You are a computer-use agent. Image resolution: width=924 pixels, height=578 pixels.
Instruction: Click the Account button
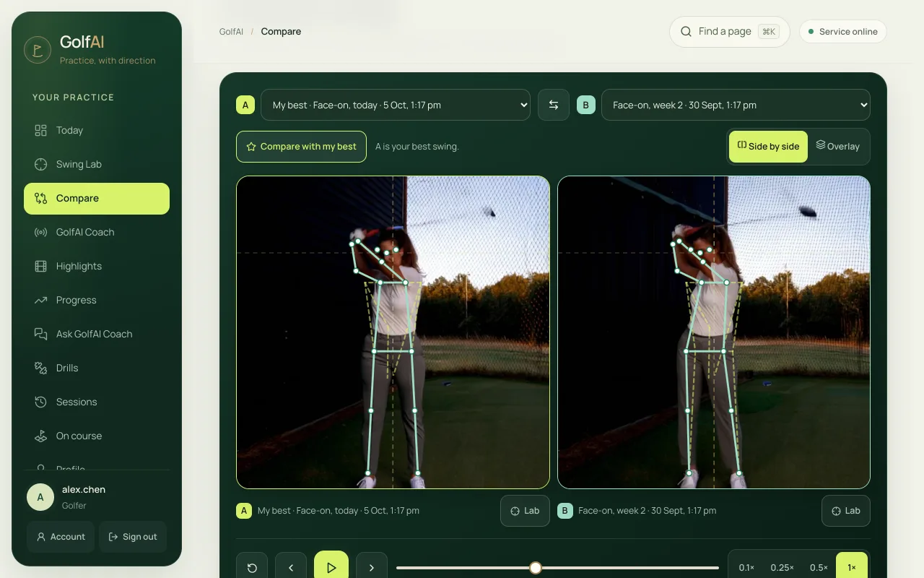tap(61, 537)
